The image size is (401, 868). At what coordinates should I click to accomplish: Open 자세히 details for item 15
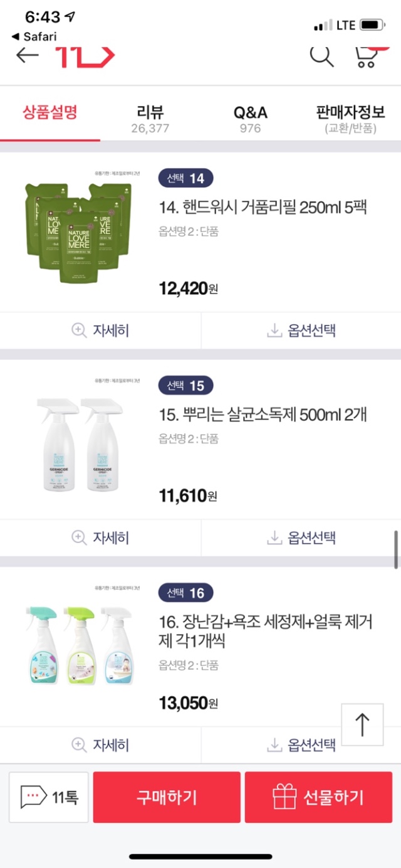pos(100,537)
